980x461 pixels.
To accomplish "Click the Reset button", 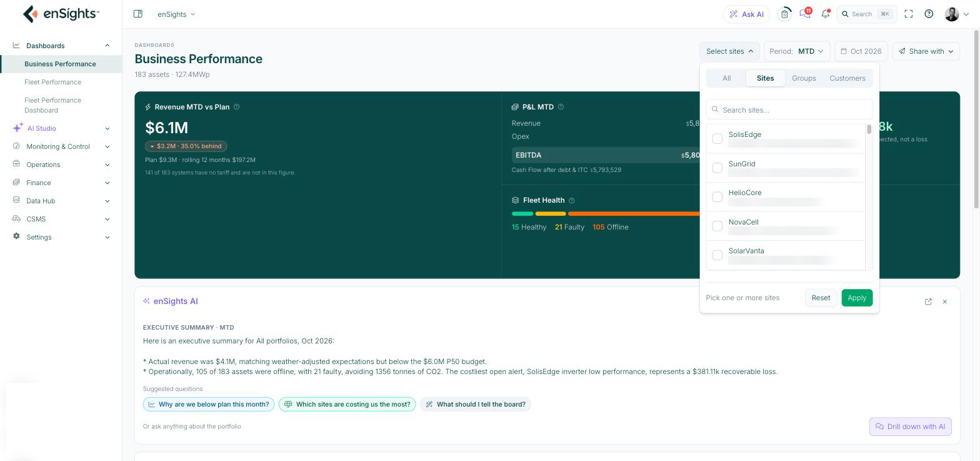I will (x=821, y=298).
